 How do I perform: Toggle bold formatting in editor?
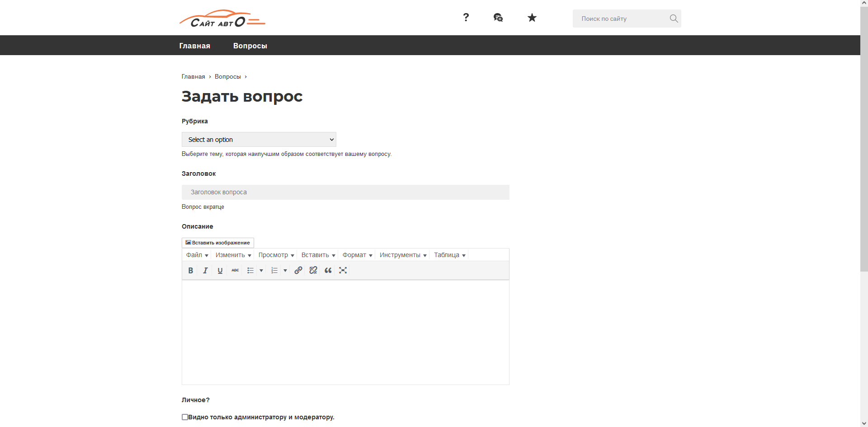[x=191, y=270]
